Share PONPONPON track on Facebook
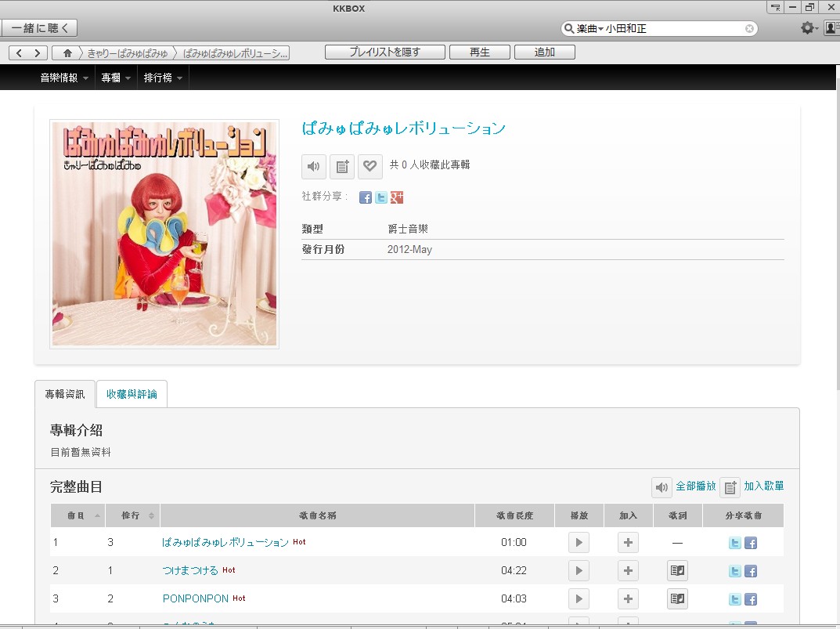The height and width of the screenshot is (629, 840). [751, 599]
